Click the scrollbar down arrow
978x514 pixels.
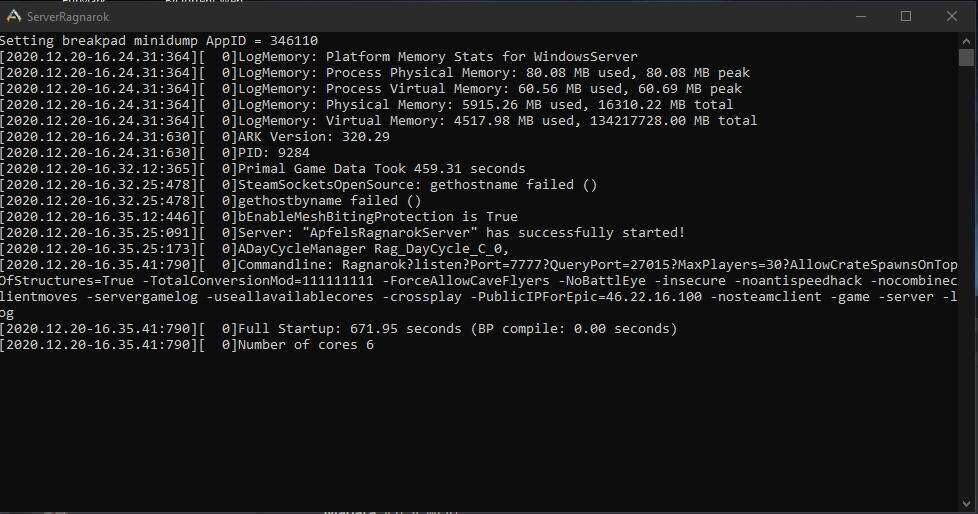click(966, 503)
